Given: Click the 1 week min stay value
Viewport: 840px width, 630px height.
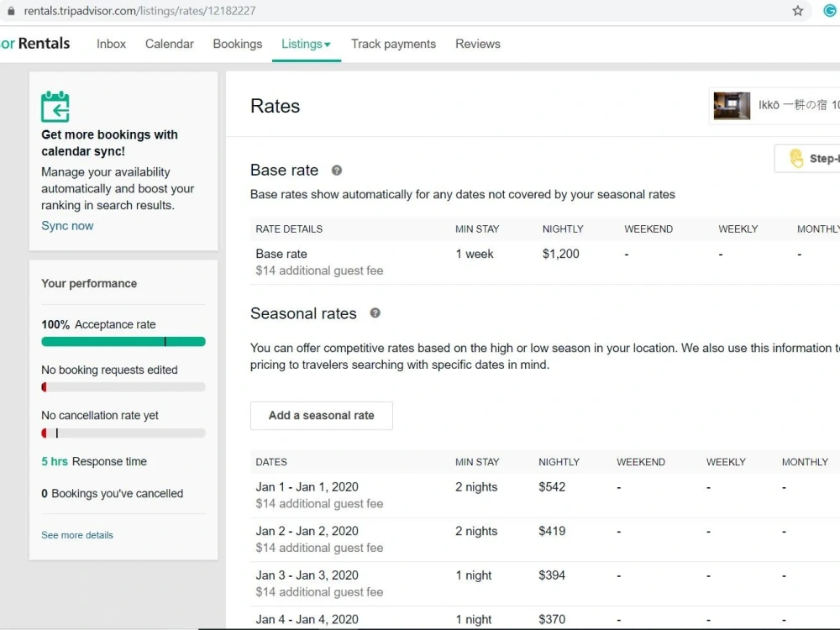Looking at the screenshot, I should point(475,254).
